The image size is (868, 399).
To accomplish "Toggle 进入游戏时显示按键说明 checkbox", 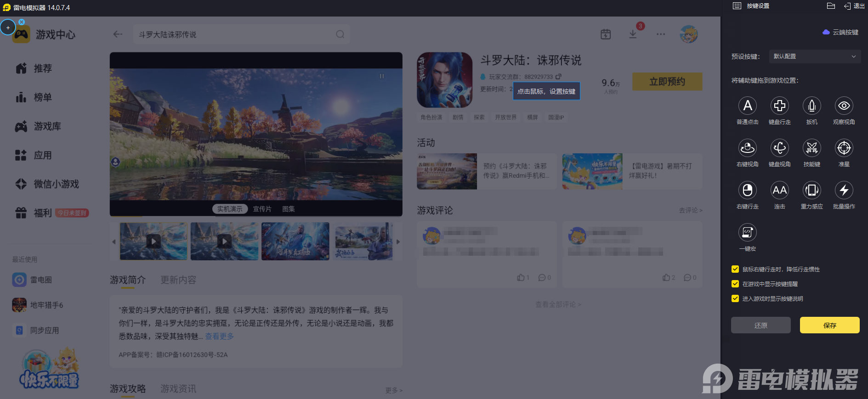I will (x=735, y=298).
